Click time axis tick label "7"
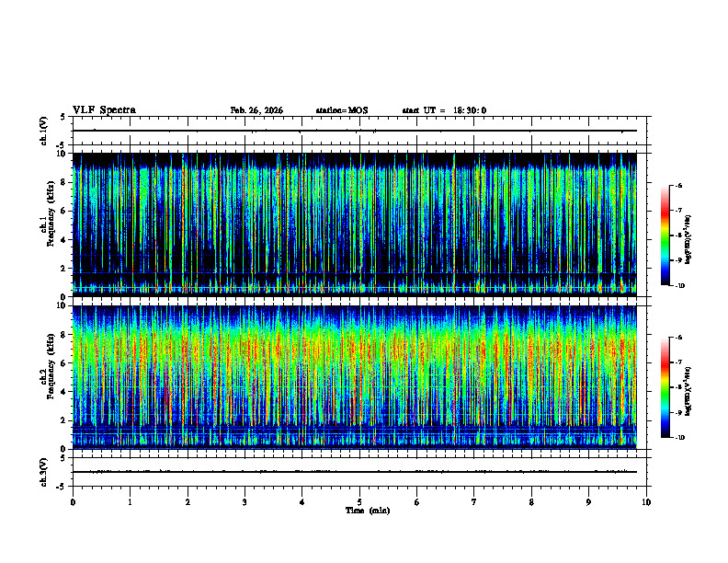Viewport: 728px width, 563px height. pos(474,502)
